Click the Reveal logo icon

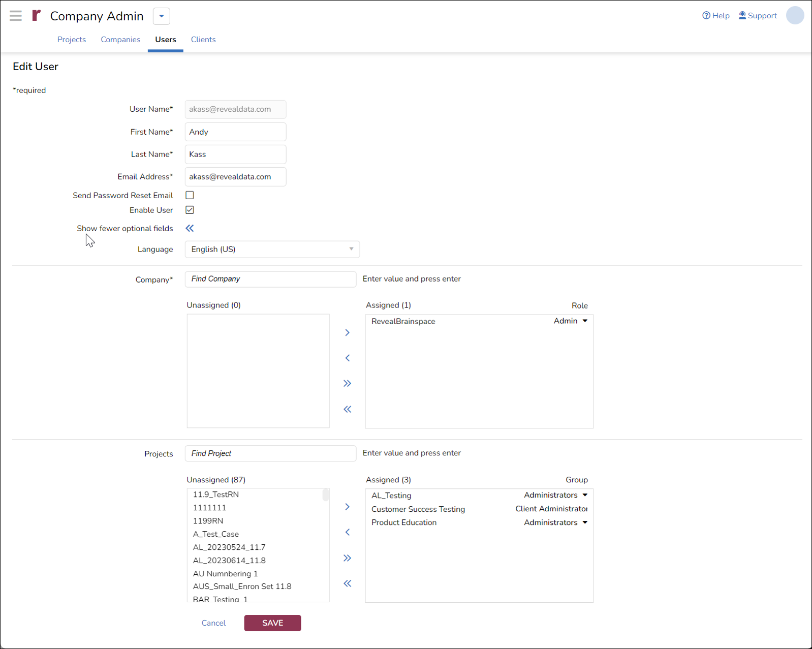[x=36, y=16]
